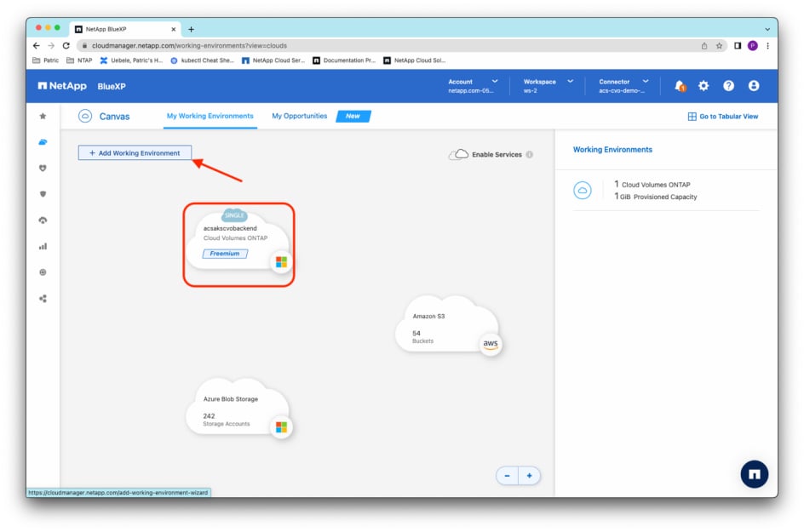Zoom out canvas with minus button
804x532 pixels.
[x=507, y=476]
